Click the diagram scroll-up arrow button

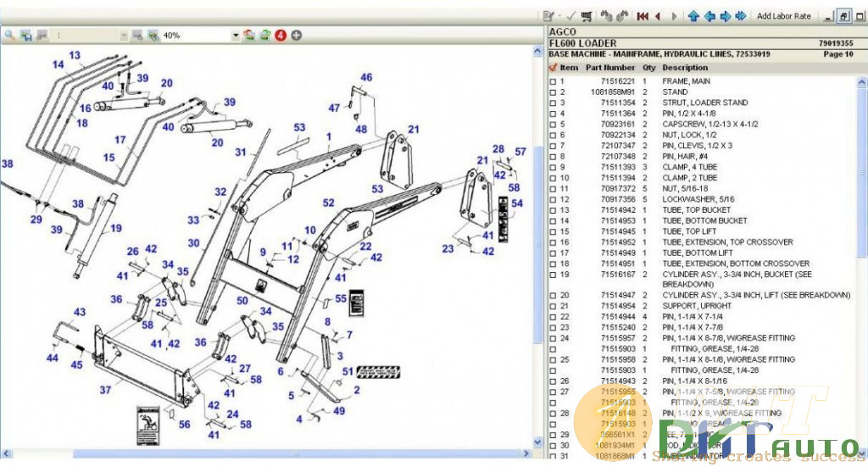pos(537,51)
